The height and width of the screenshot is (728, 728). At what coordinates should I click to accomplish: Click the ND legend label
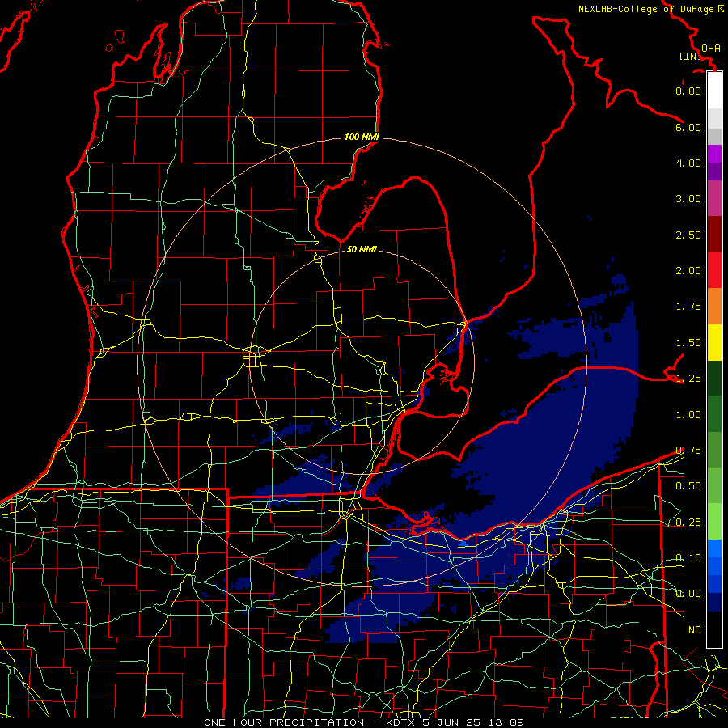tap(695, 629)
